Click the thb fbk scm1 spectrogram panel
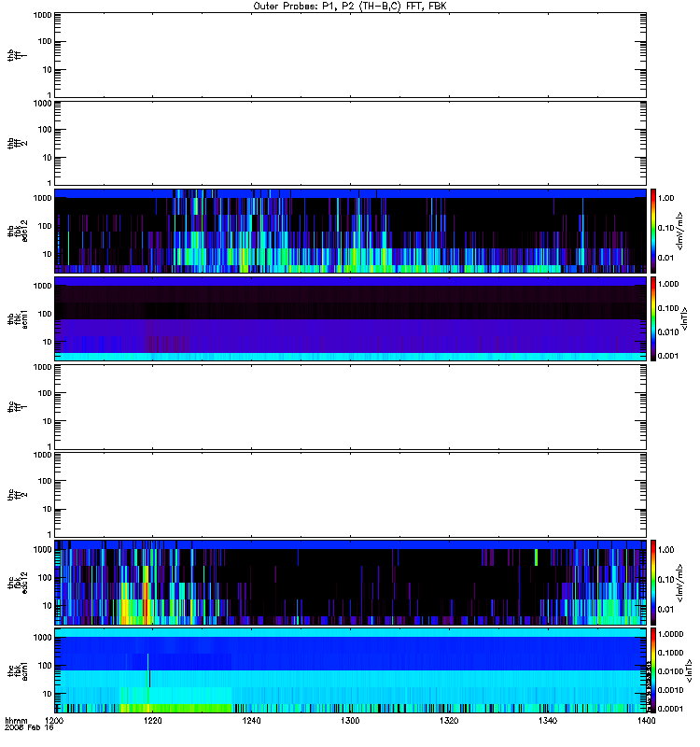The image size is (700, 747). pos(350,318)
